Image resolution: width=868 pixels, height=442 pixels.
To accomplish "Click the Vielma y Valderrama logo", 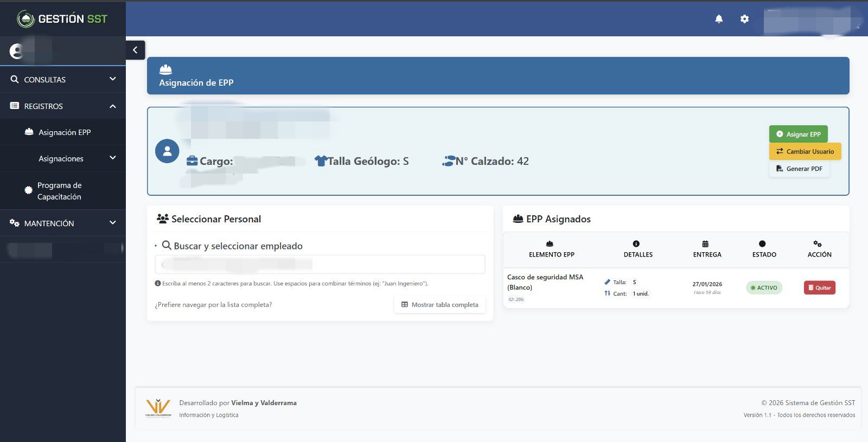I will click(x=158, y=408).
